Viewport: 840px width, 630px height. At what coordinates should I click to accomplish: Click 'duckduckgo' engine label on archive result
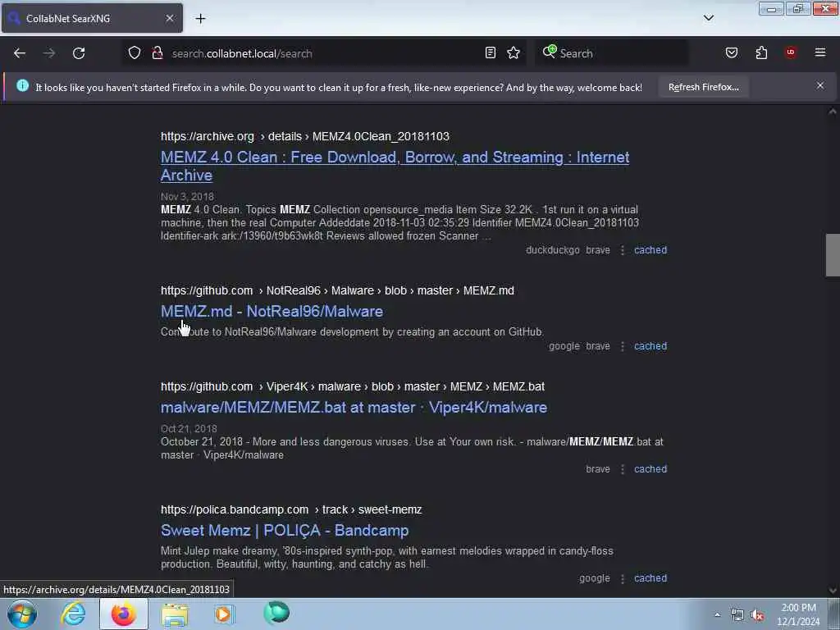pos(552,250)
